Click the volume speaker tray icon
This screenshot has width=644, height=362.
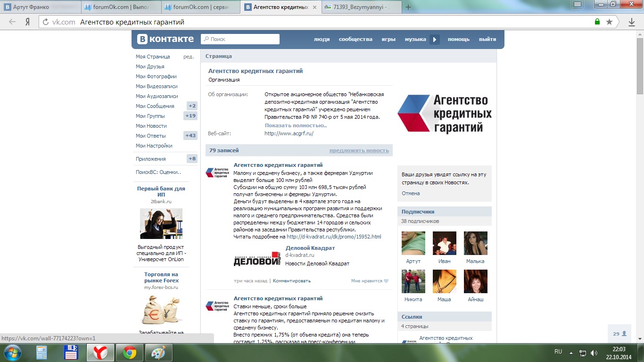[594, 353]
